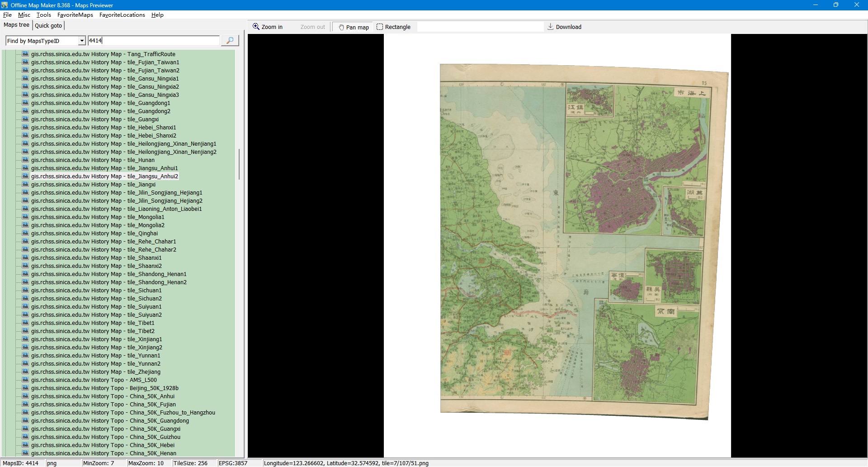The image size is (868, 467).
Task: Select tile_Jiangsu_Anhui1 in the maps tree
Action: [104, 168]
